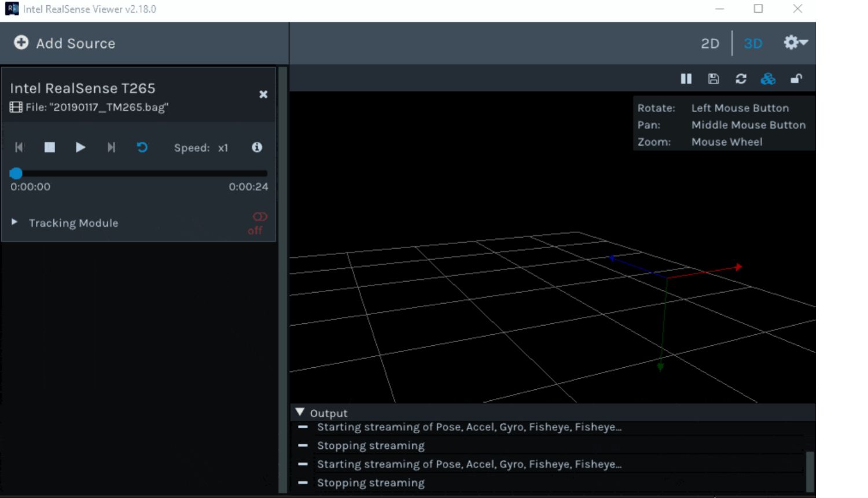
Task: Collapse the Output log panel
Action: [x=300, y=412]
